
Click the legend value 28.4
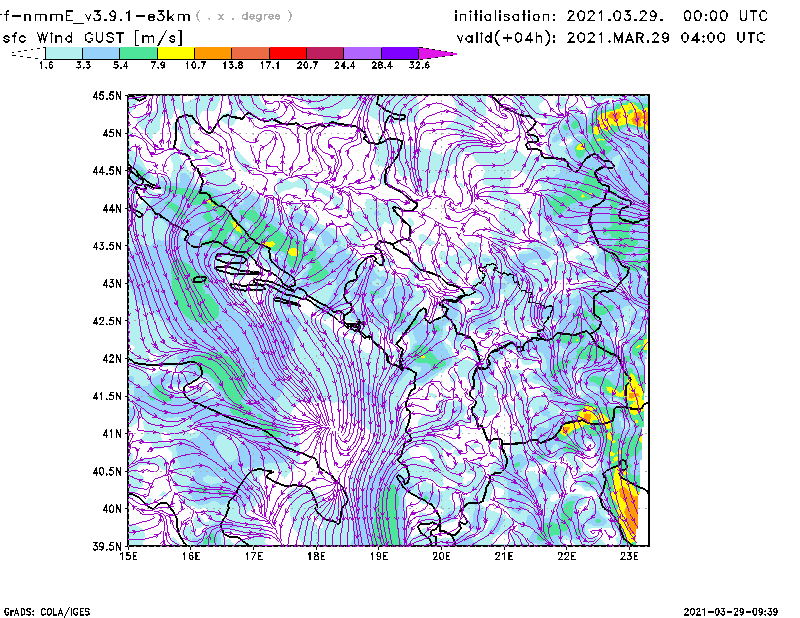coord(382,65)
